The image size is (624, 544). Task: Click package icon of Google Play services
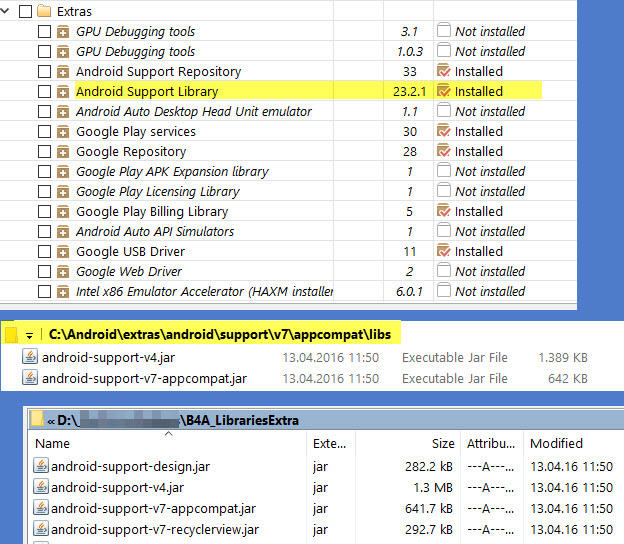[x=63, y=132]
